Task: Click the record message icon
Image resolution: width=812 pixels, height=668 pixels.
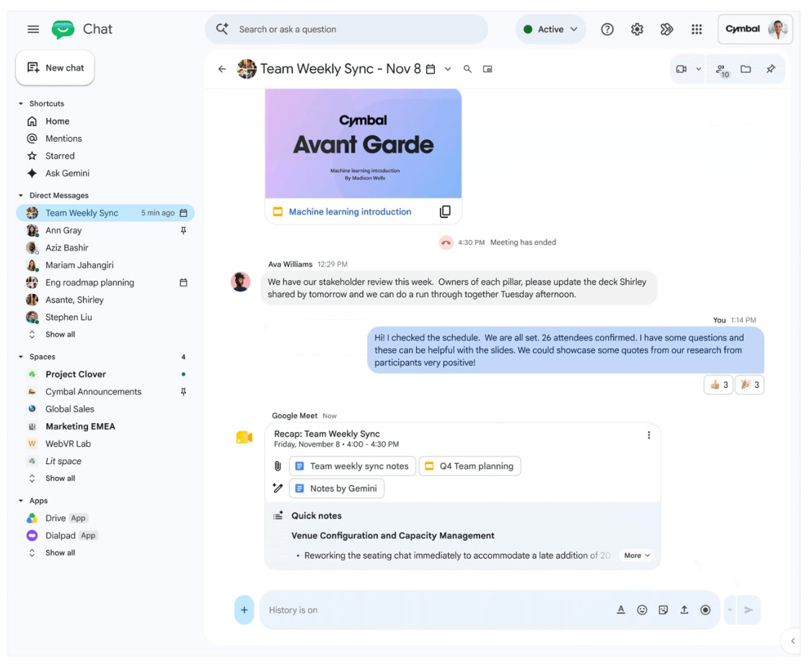Action: pos(705,610)
